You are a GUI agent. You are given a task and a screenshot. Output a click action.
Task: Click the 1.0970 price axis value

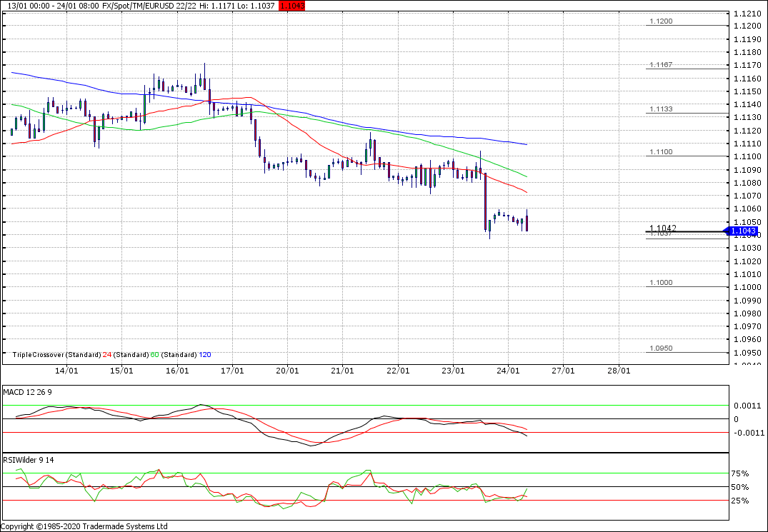tap(747, 326)
